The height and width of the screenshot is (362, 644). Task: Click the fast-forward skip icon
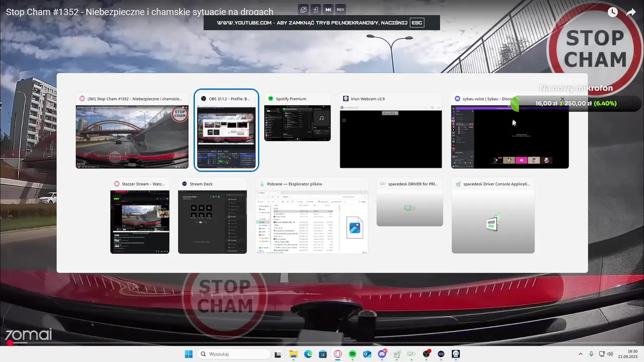click(x=328, y=9)
